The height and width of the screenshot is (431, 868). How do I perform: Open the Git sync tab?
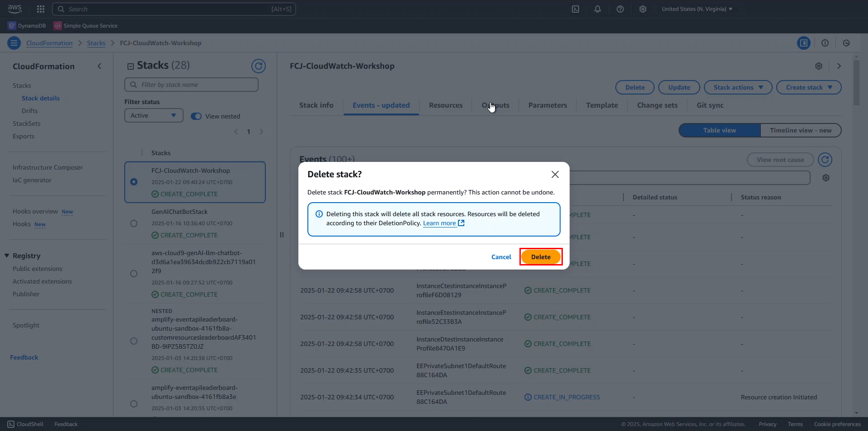(710, 105)
